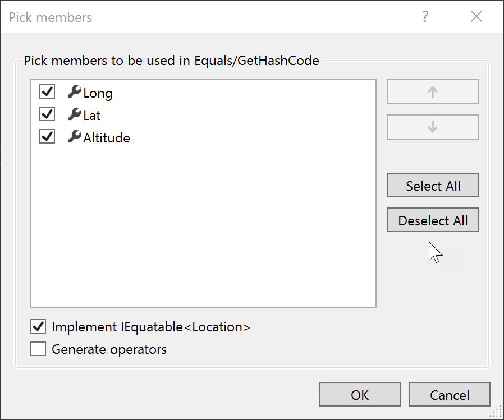Image resolution: width=504 pixels, height=420 pixels.
Task: Click the property wrench icon beside Altitude
Action: tap(75, 137)
